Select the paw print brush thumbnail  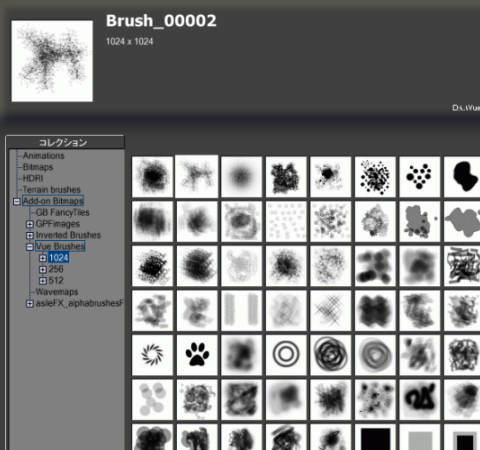coord(197,355)
